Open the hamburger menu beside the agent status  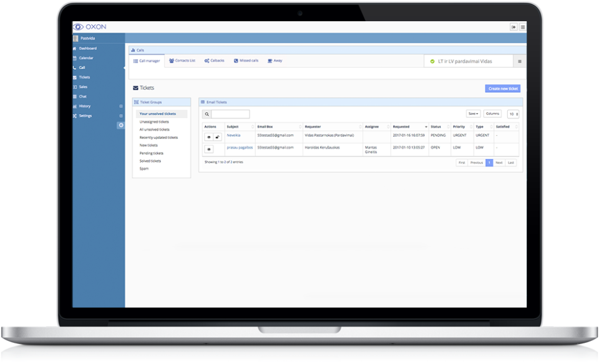[521, 60]
